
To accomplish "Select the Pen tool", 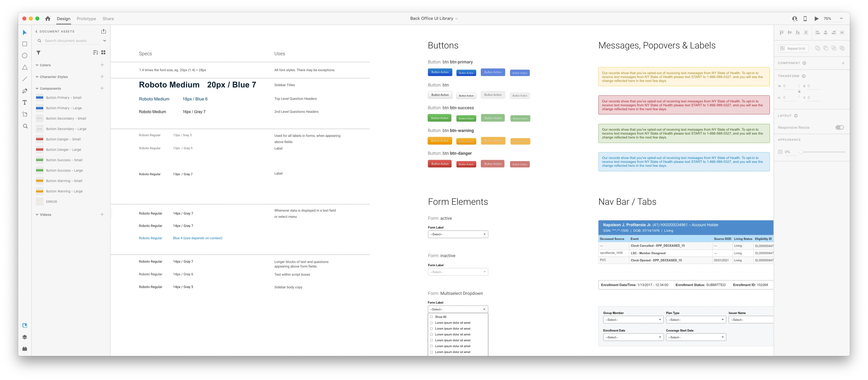I will [25, 91].
